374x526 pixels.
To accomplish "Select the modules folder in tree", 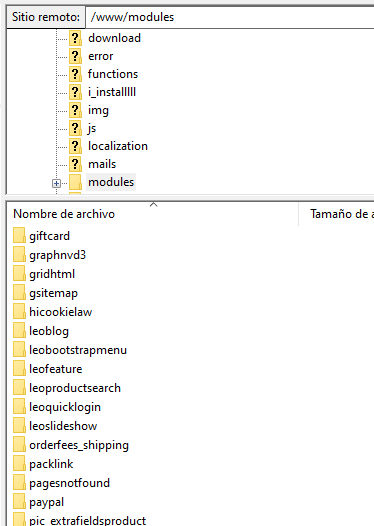I will [x=111, y=182].
